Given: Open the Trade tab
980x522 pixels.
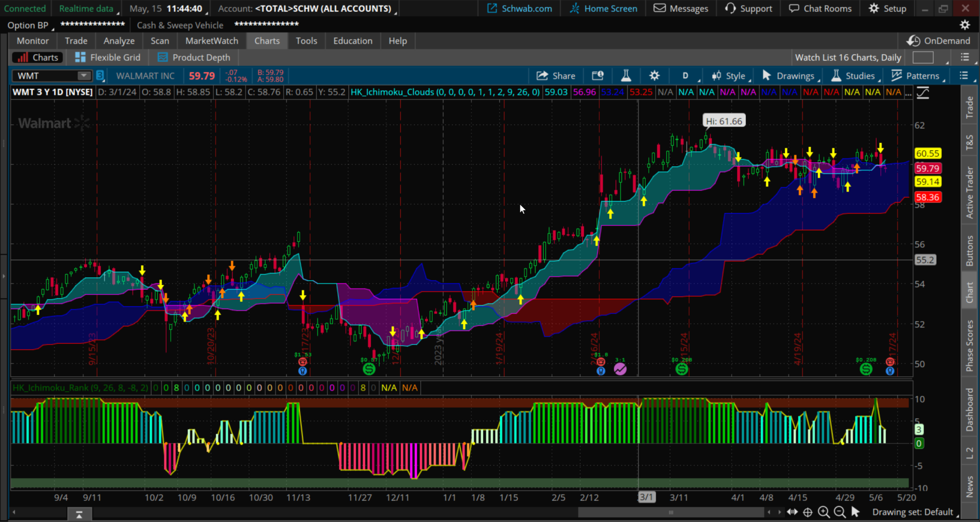Looking at the screenshot, I should point(76,41).
